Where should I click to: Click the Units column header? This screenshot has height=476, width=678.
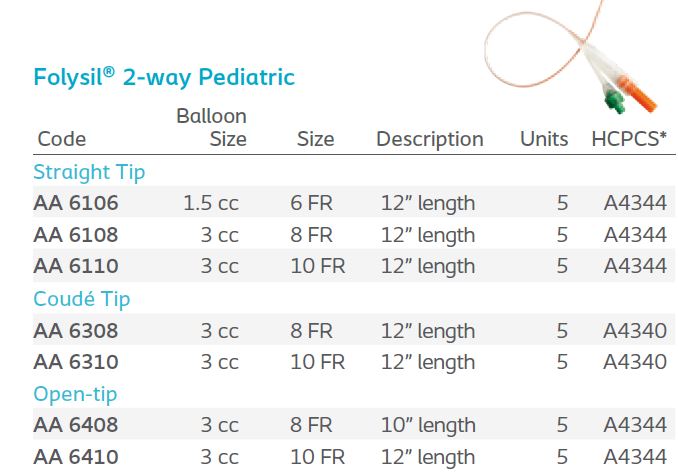click(544, 140)
